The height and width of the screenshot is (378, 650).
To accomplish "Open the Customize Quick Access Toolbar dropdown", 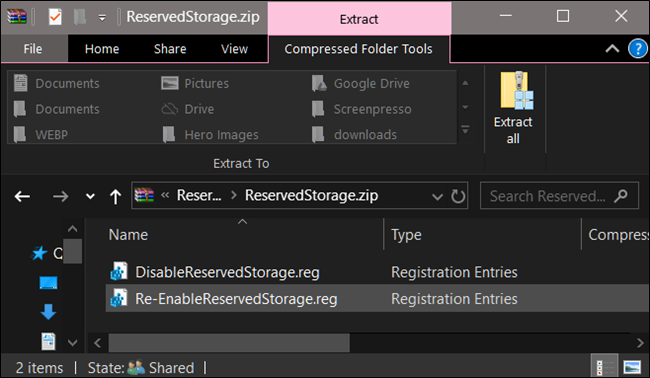I will [102, 18].
